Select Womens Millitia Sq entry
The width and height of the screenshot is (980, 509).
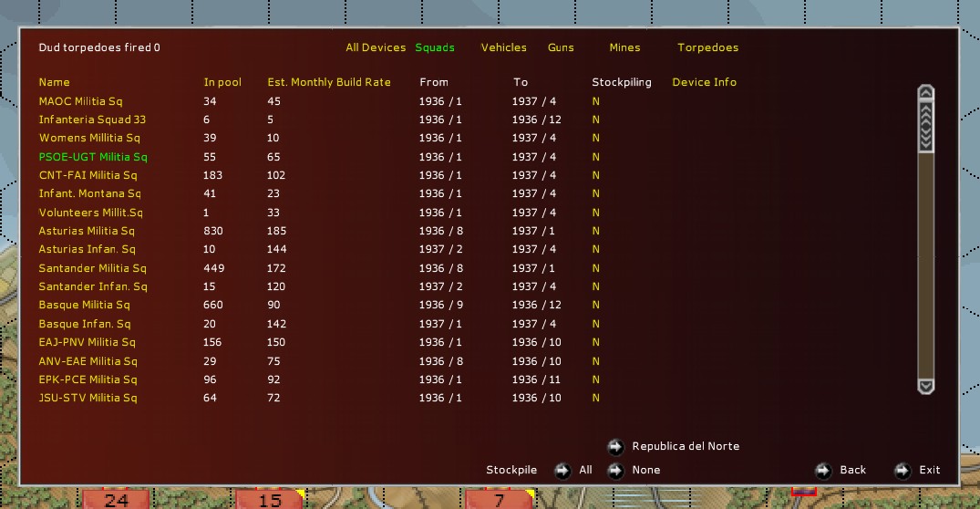[89, 138]
